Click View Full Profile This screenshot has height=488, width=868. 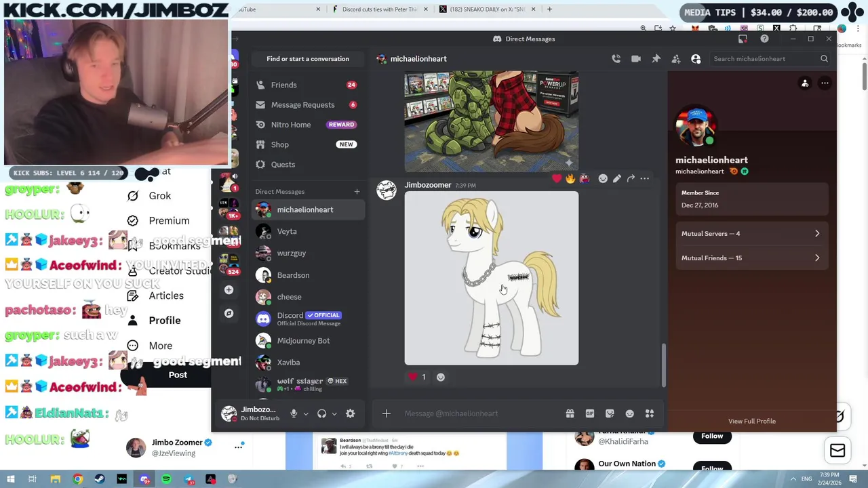[751, 421]
